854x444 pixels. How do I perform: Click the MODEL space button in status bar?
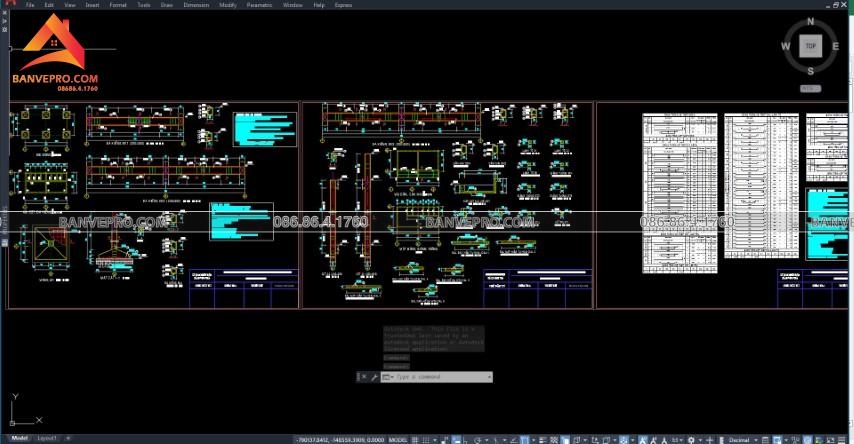click(x=398, y=439)
